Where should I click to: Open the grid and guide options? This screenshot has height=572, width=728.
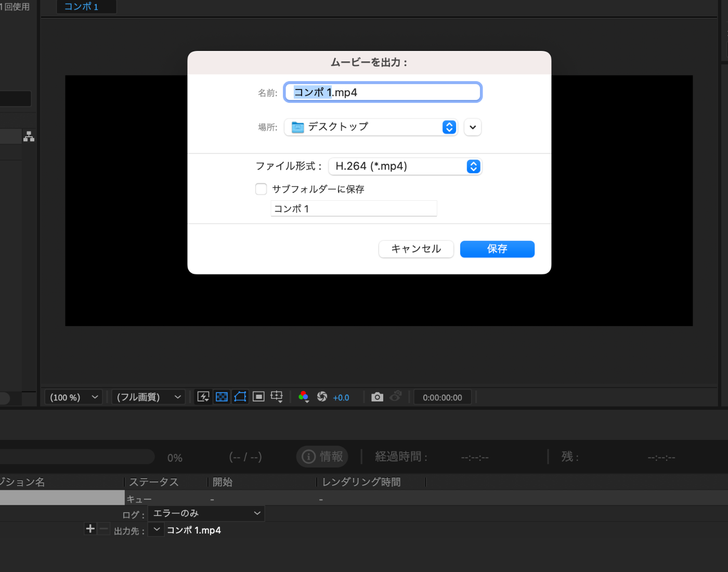pyautogui.click(x=277, y=397)
